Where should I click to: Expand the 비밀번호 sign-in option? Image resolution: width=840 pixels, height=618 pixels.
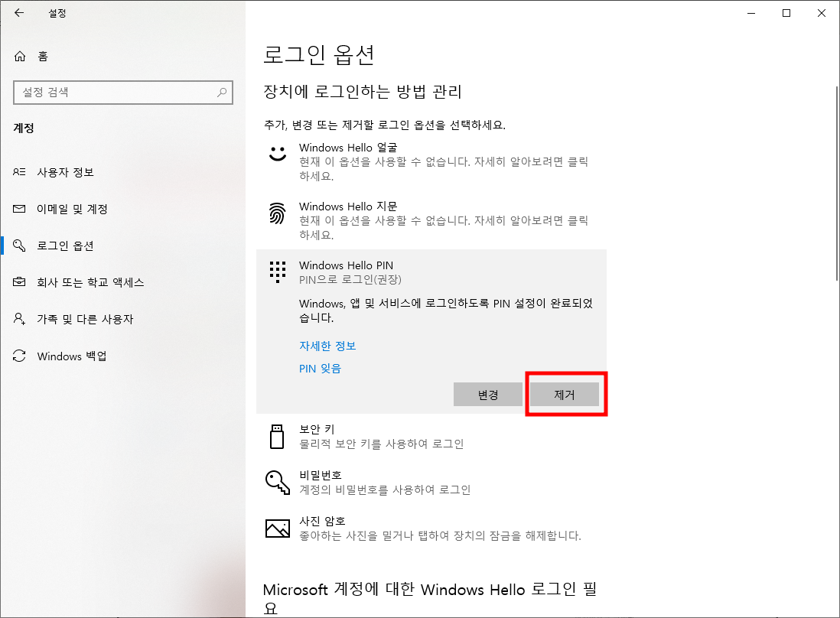click(x=431, y=482)
